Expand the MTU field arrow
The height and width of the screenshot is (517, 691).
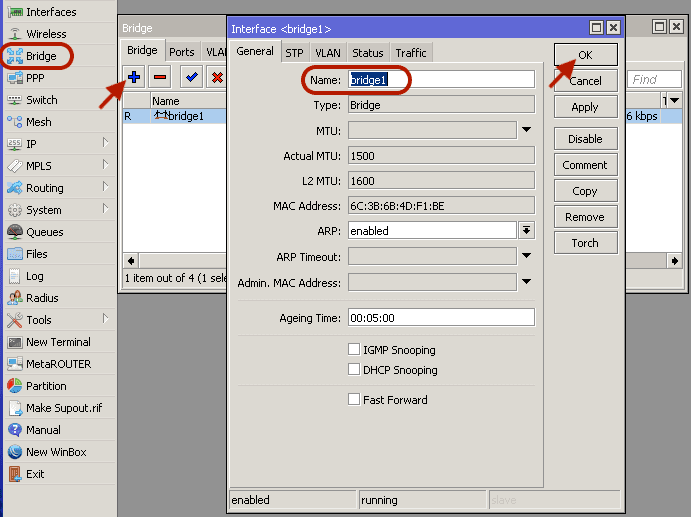(527, 130)
